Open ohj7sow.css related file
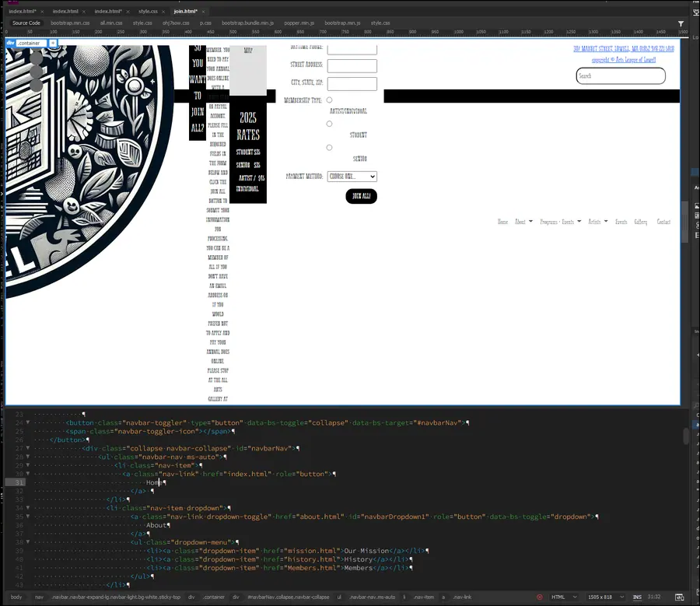The width and height of the screenshot is (700, 606). tap(176, 23)
